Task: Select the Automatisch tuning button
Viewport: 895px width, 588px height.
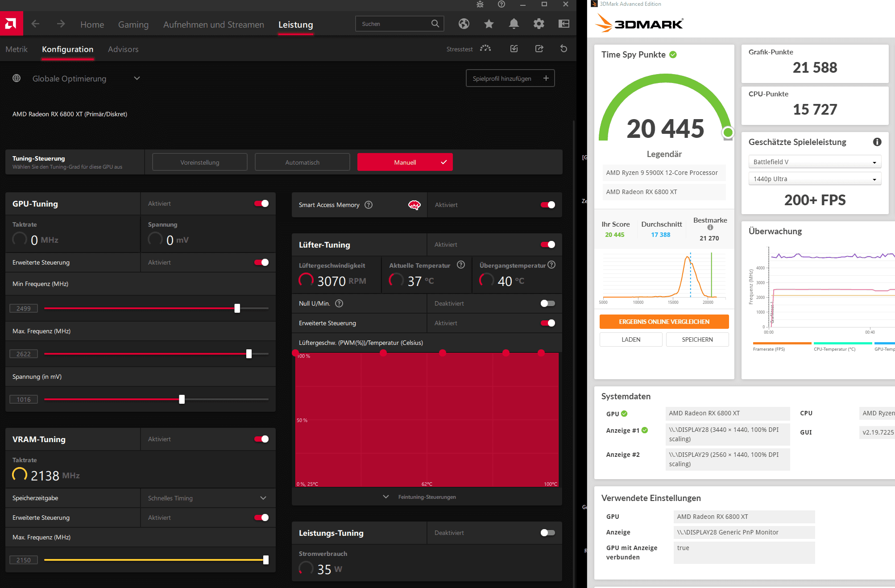Action: (x=302, y=162)
